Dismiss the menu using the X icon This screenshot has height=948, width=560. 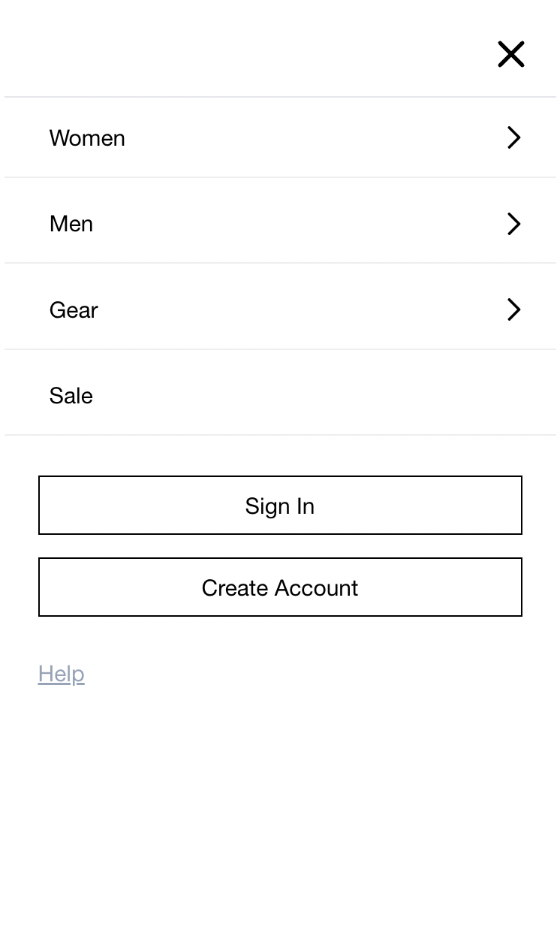point(510,54)
